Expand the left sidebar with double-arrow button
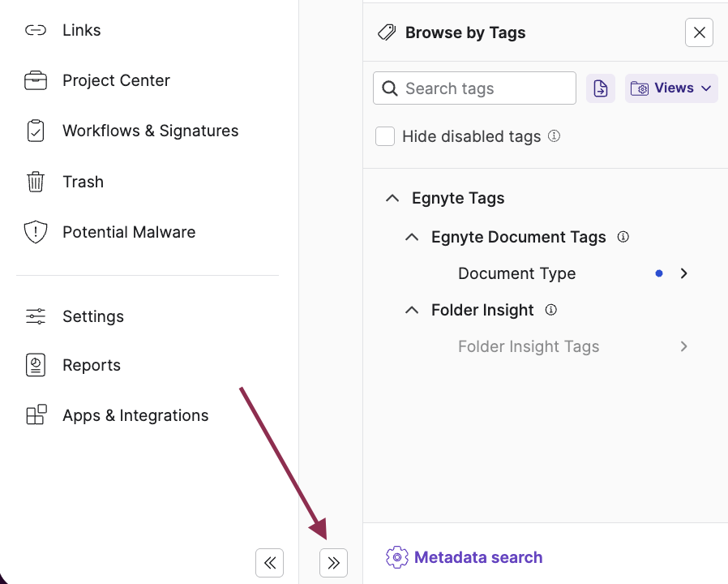728x584 pixels. tap(333, 562)
